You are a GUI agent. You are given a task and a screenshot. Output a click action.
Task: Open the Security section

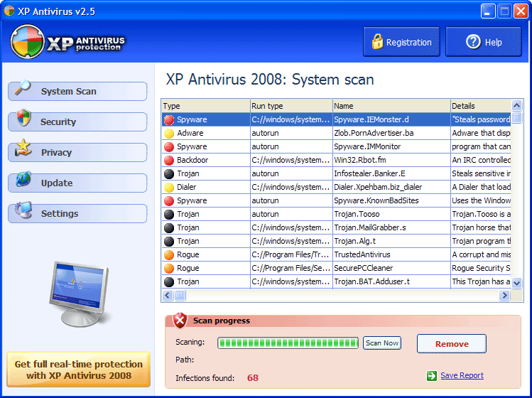77,122
